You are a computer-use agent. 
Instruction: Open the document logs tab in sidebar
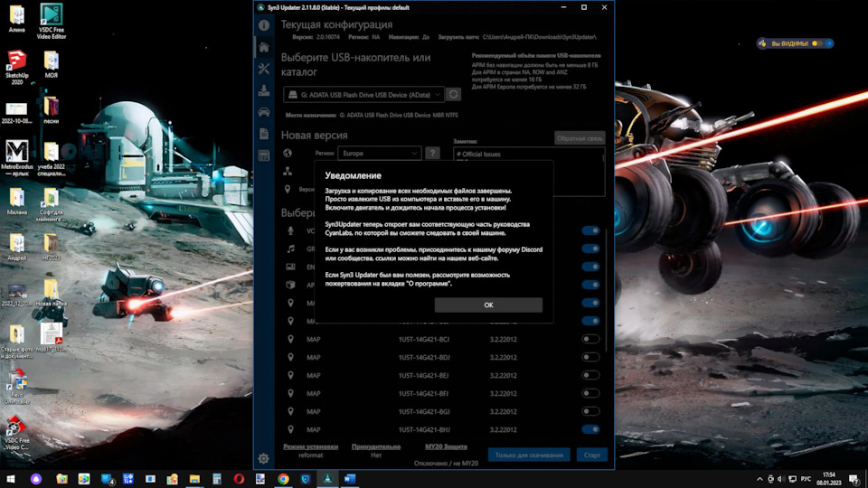point(264,134)
